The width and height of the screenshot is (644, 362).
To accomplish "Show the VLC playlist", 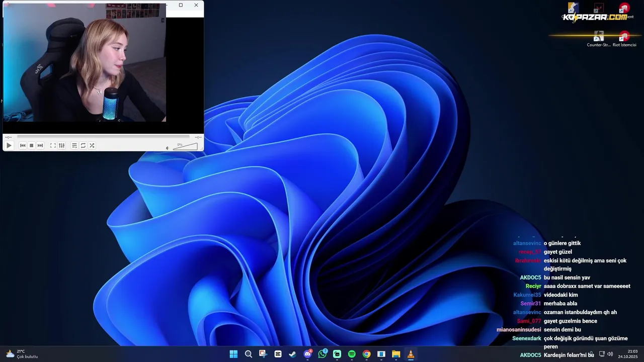I will (x=74, y=145).
